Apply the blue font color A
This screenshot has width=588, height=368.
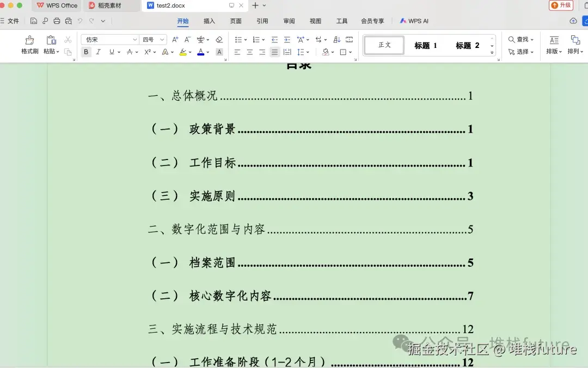201,52
